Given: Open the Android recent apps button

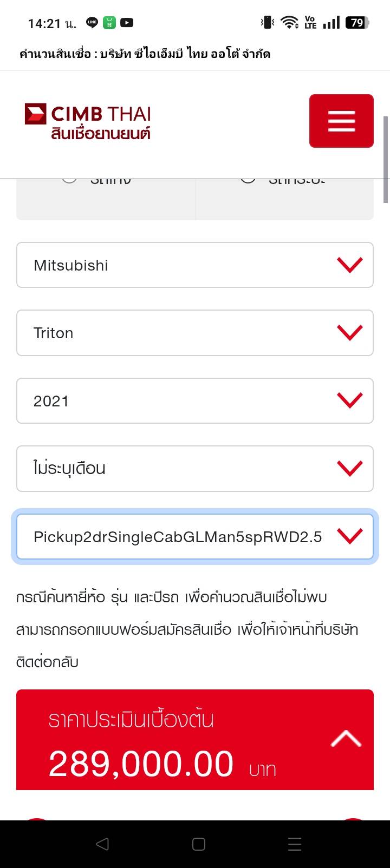Looking at the screenshot, I should 294,844.
